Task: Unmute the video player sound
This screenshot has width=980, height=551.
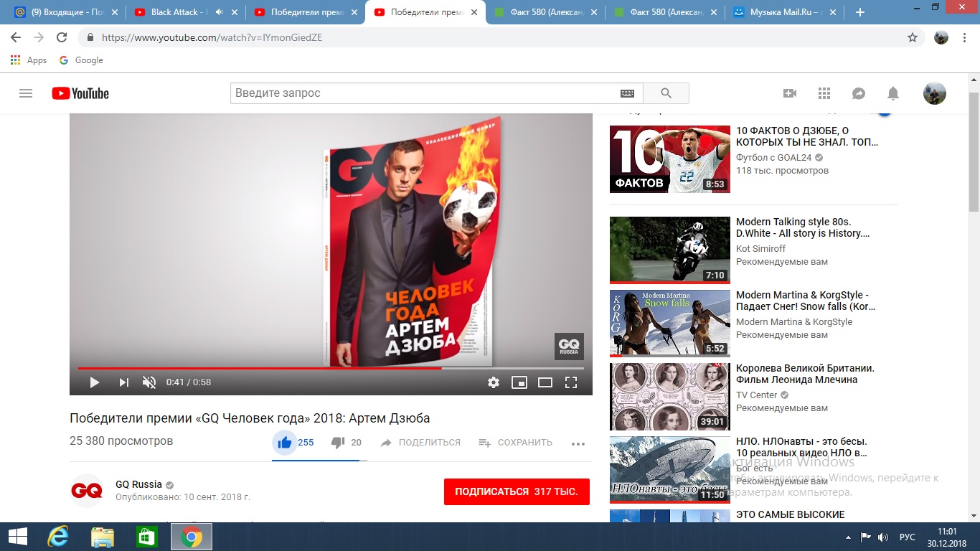Action: pos(149,382)
